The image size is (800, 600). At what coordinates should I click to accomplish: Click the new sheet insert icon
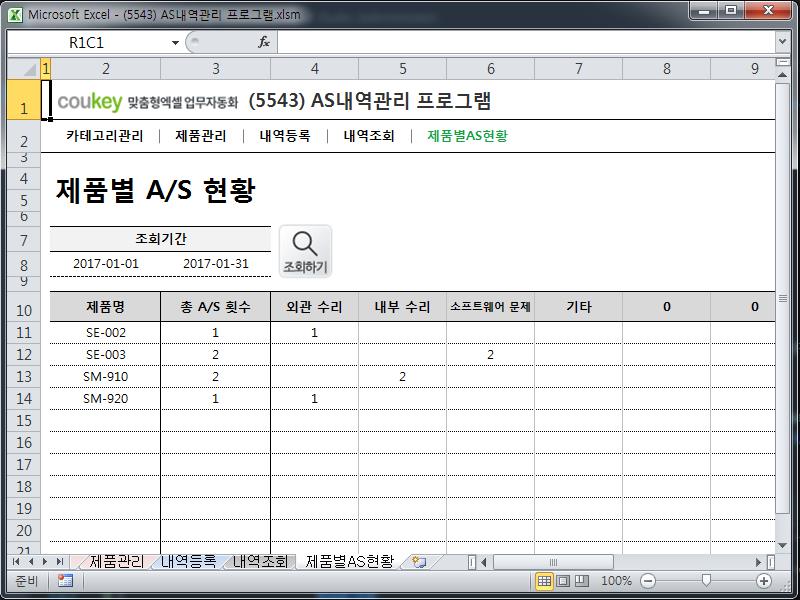coord(419,562)
